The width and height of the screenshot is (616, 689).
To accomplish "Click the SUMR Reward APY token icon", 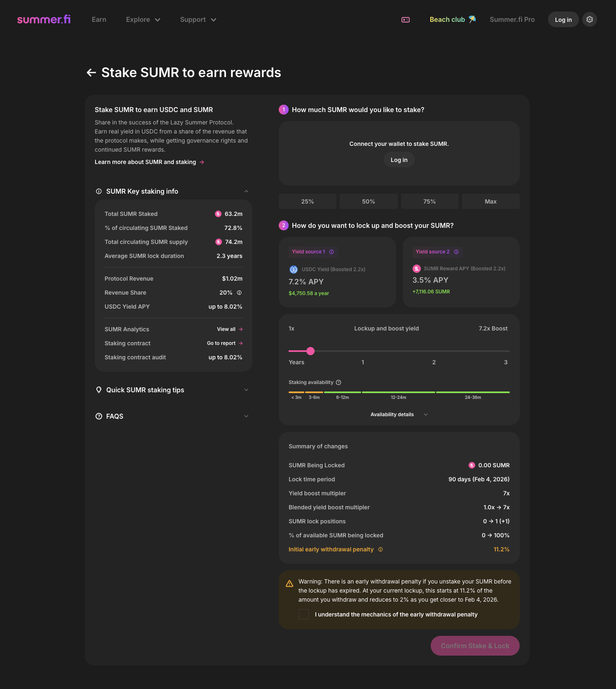I will coord(417,269).
